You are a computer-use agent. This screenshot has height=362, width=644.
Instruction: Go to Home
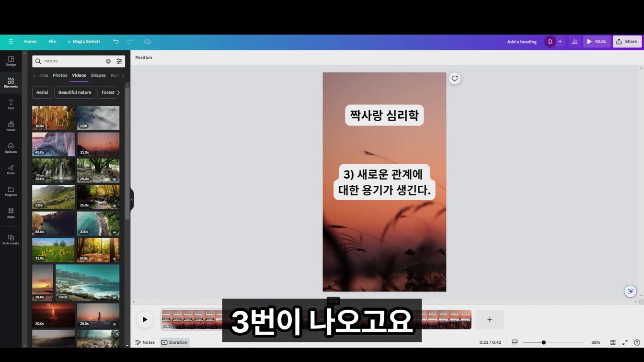[x=30, y=42]
